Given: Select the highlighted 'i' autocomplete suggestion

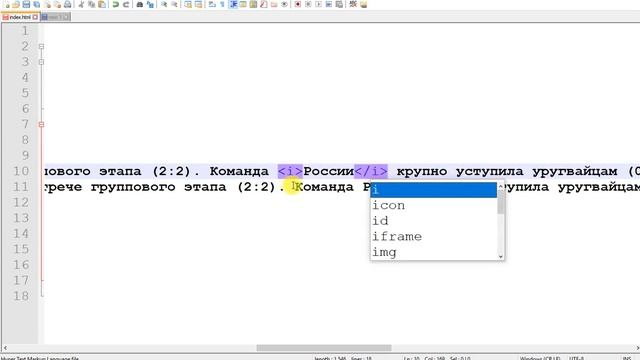Looking at the screenshot, I should (x=433, y=190).
